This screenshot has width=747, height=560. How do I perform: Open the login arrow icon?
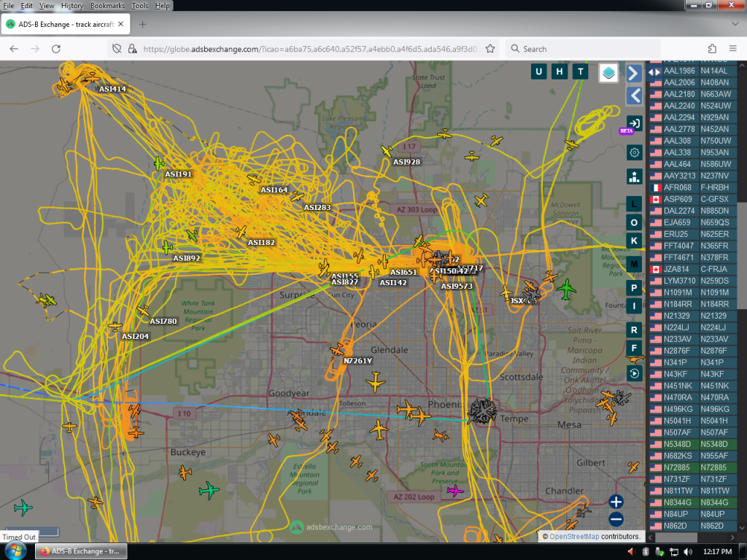(x=634, y=123)
